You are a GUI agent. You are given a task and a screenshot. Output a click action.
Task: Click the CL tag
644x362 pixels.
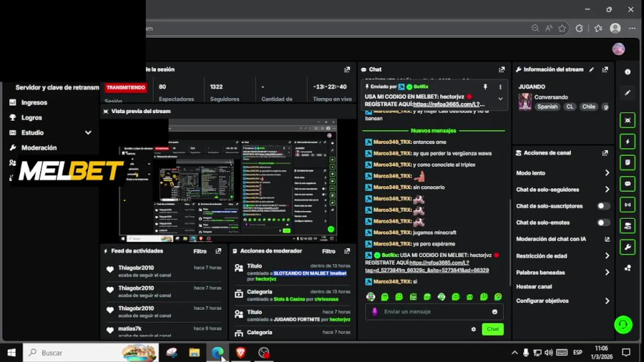tap(570, 107)
